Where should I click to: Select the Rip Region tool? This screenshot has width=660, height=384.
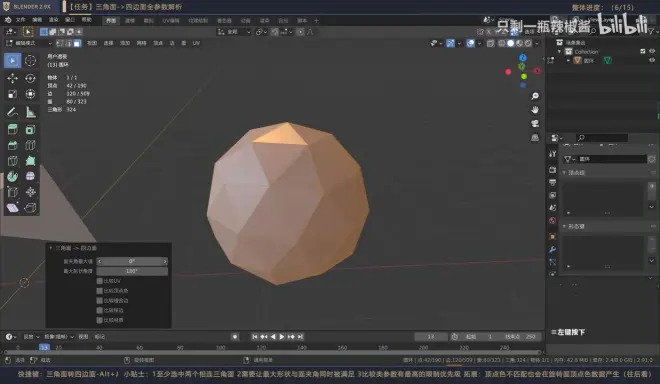30,208
